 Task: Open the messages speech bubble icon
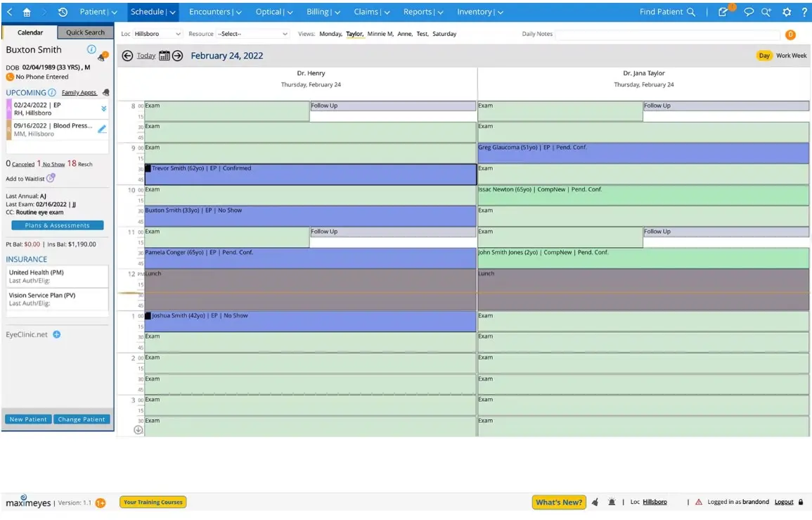click(749, 11)
